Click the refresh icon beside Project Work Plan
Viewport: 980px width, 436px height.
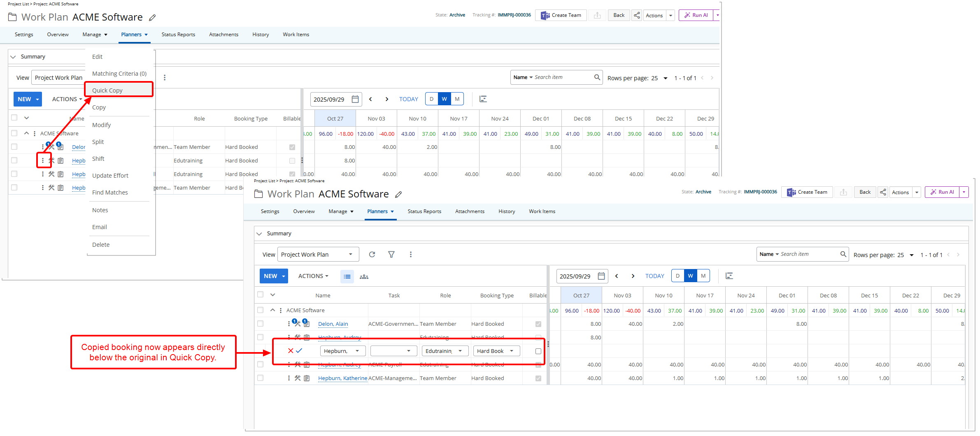[x=372, y=255]
